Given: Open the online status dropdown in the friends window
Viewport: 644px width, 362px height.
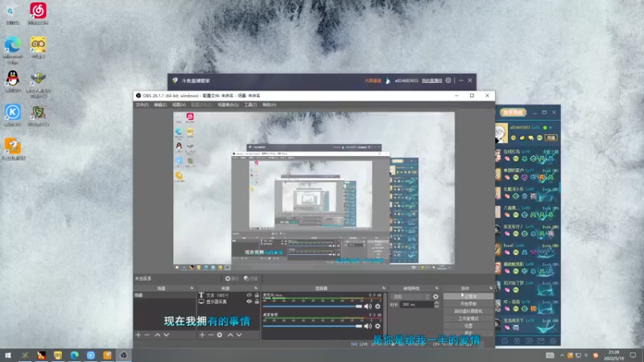Looking at the screenshot, I should (551, 128).
